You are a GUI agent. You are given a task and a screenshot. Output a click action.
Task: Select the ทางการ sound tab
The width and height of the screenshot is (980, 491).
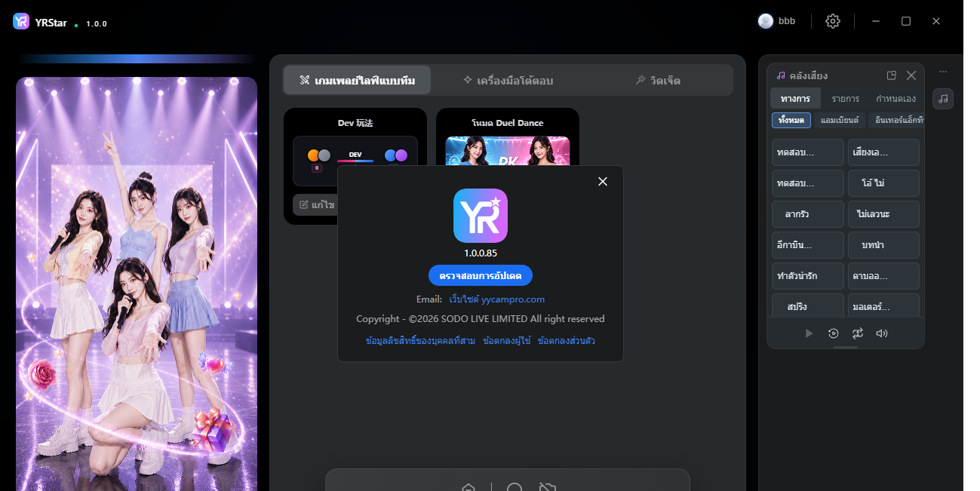click(x=796, y=99)
